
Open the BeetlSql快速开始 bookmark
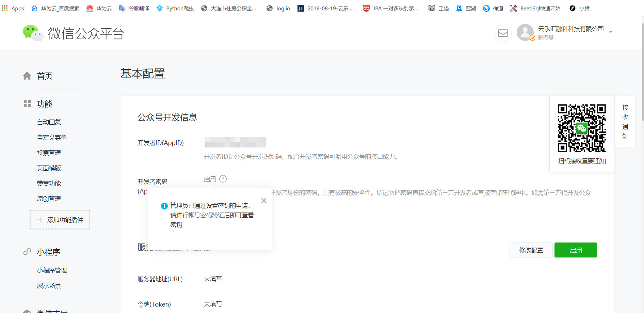(x=535, y=8)
